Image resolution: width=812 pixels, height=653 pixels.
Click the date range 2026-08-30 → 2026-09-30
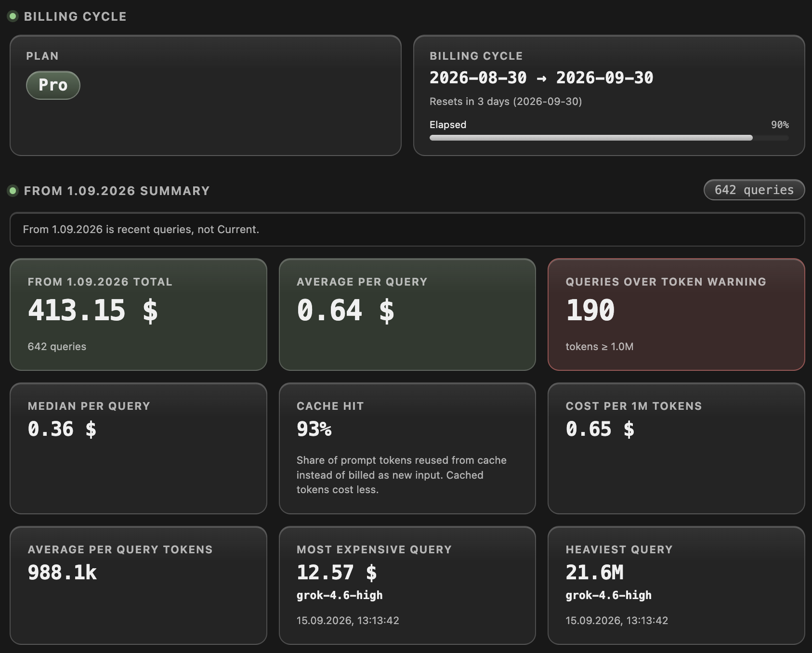541,78
